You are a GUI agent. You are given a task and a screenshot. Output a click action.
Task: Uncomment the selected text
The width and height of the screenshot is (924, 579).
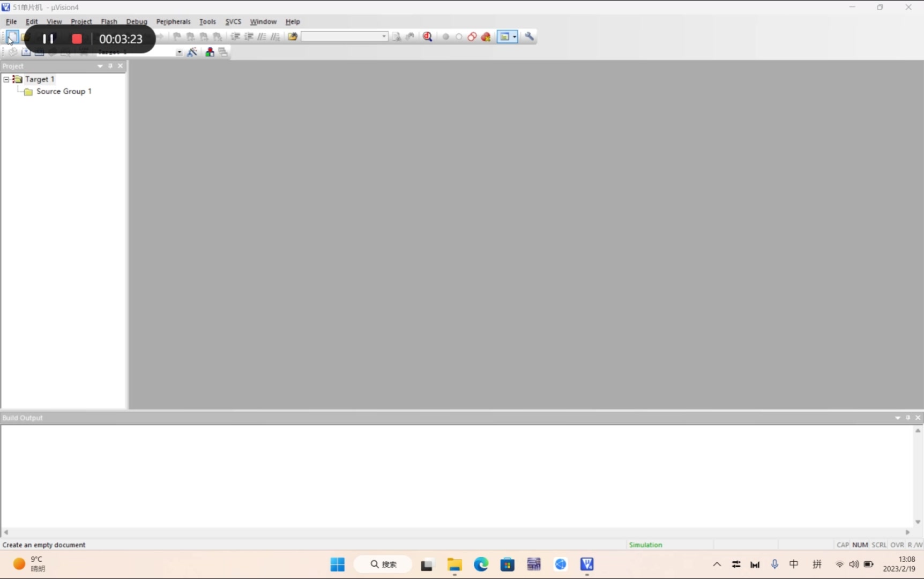coord(275,36)
